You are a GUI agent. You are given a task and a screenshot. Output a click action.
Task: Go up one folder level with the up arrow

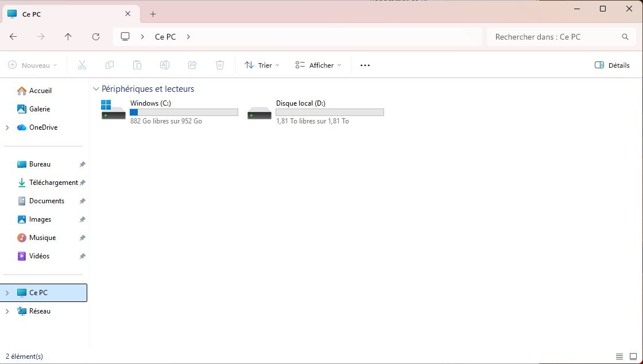(x=68, y=37)
